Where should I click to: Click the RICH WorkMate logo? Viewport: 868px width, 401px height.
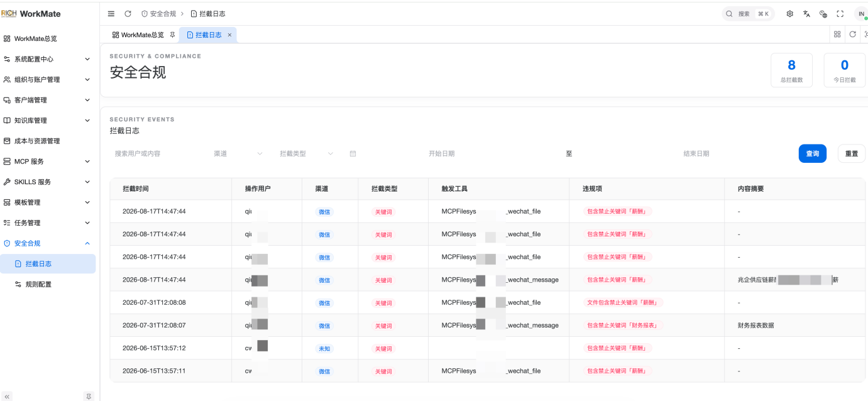(31, 13)
